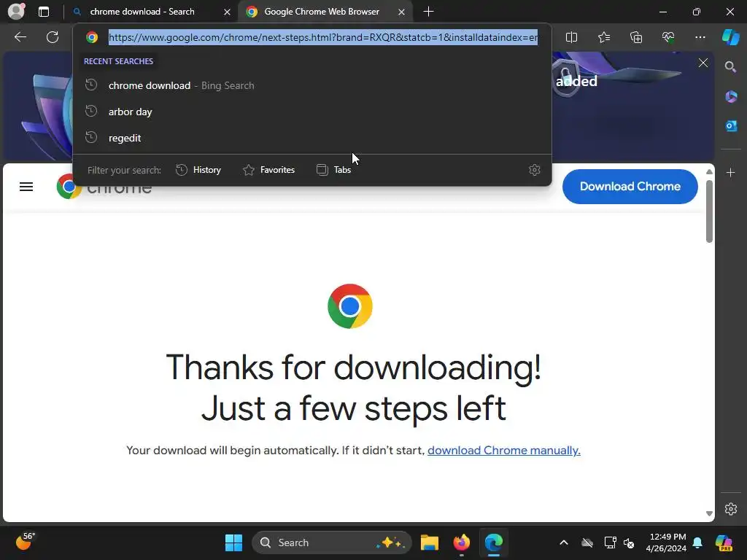This screenshot has width=747, height=560.
Task: Open a new tab with the plus
Action: (428, 12)
